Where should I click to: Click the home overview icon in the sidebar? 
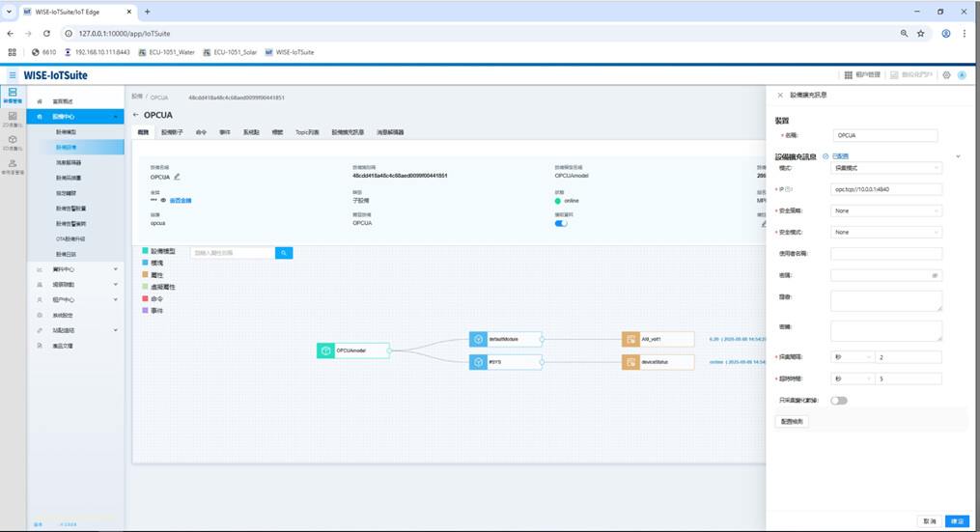pos(40,101)
